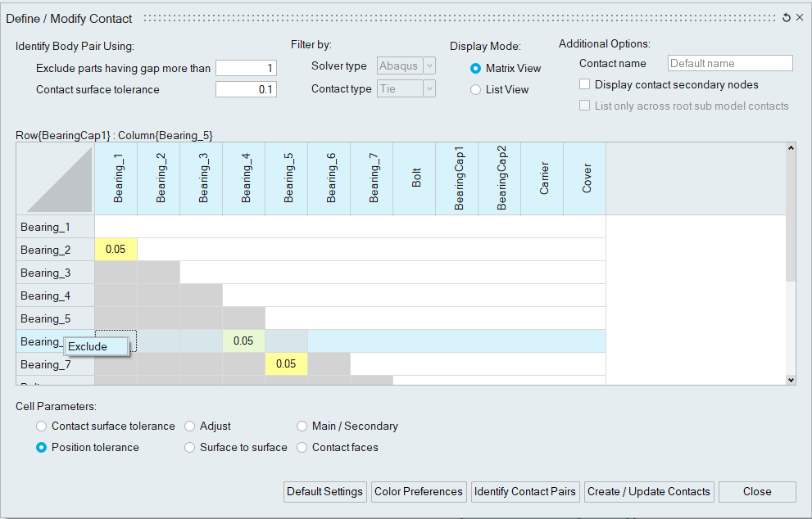Screen dimensions: 812x519
Task: Click the Bearing_5 column header
Action: [x=287, y=179]
